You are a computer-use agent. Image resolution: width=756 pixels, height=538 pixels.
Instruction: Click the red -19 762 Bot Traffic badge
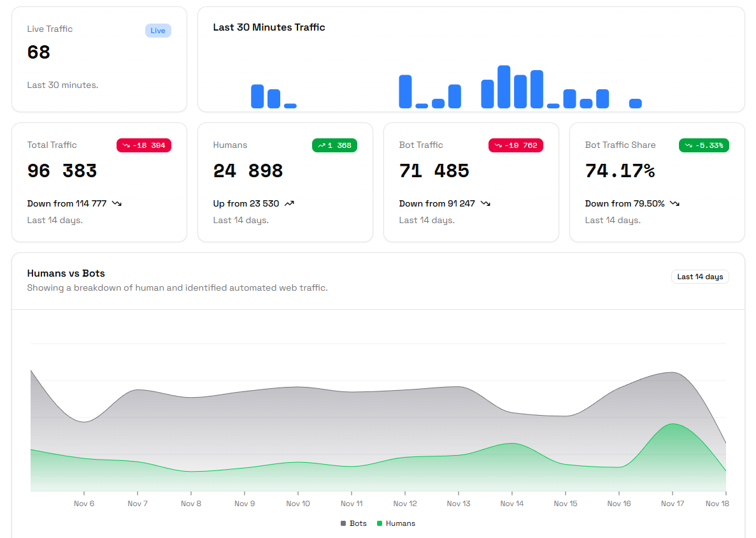(515, 145)
